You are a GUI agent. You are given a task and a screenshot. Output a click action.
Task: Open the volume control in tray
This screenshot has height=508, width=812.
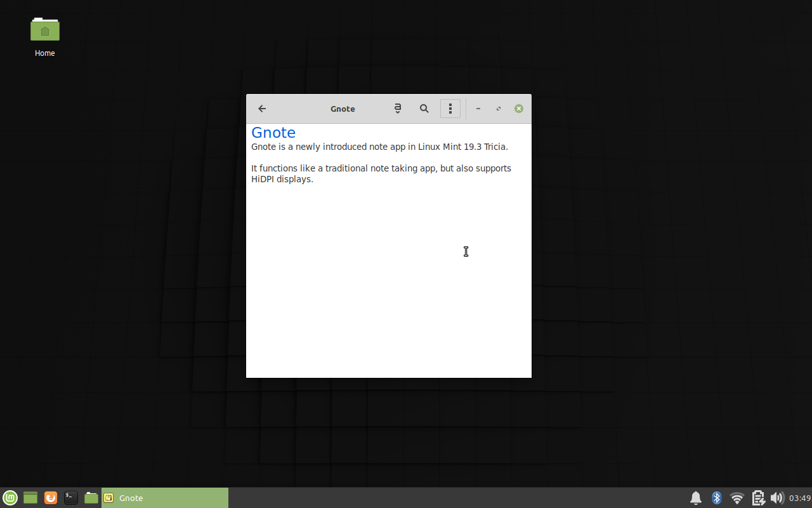777,498
